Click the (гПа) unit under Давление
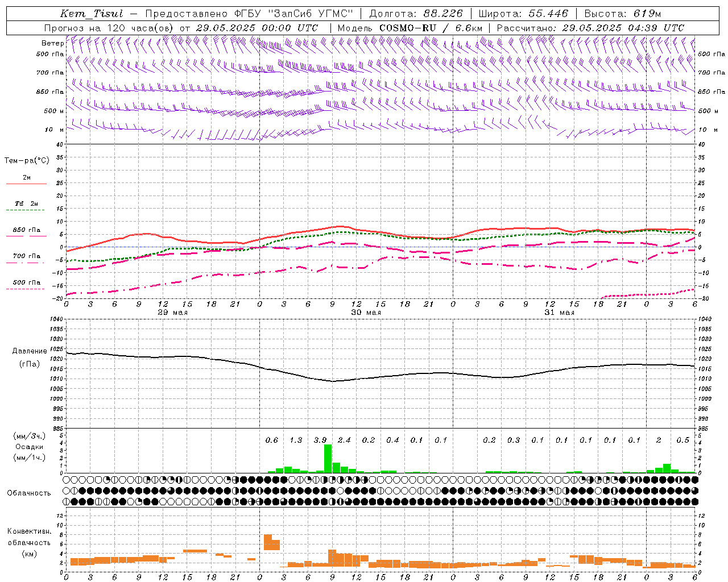 pos(30,364)
